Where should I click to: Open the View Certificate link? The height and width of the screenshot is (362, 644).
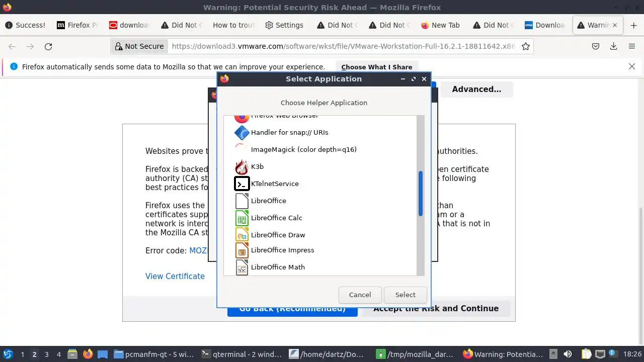click(175, 276)
